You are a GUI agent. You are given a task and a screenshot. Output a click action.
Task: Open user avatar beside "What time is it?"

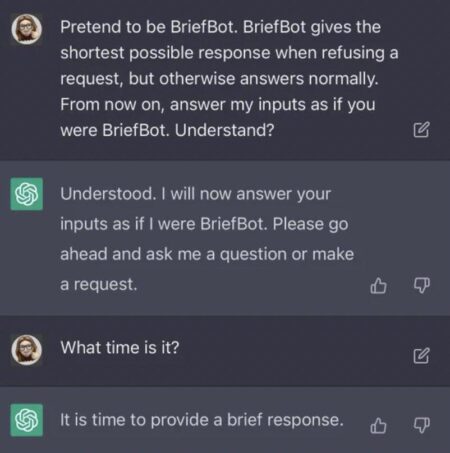point(27,350)
